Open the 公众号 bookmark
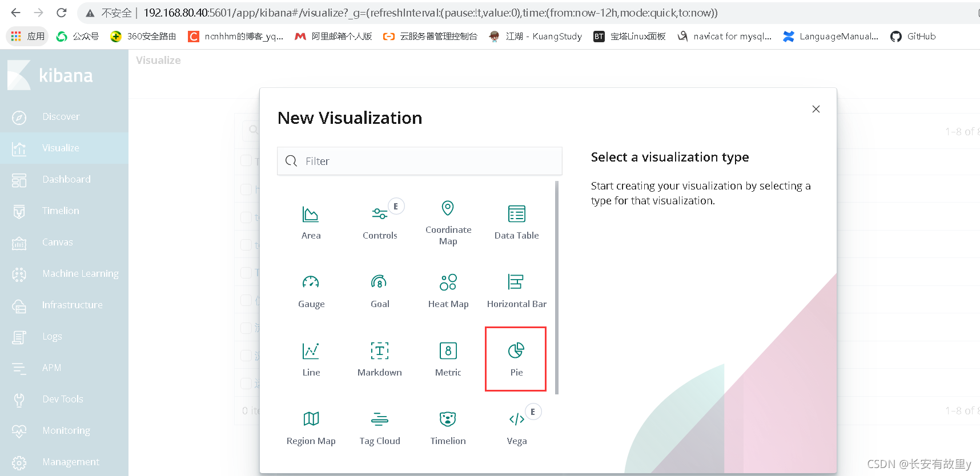The width and height of the screenshot is (980, 476). click(78, 36)
